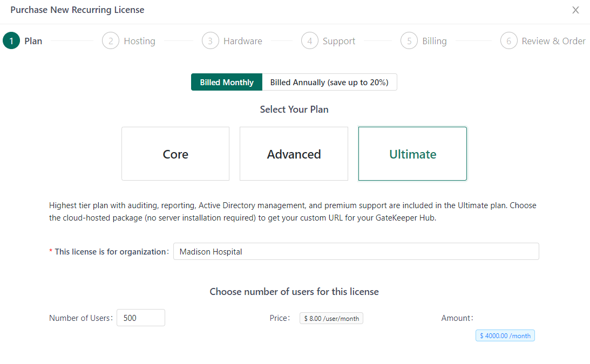Click the Number of Users label
The width and height of the screenshot is (590, 364).
[80, 318]
